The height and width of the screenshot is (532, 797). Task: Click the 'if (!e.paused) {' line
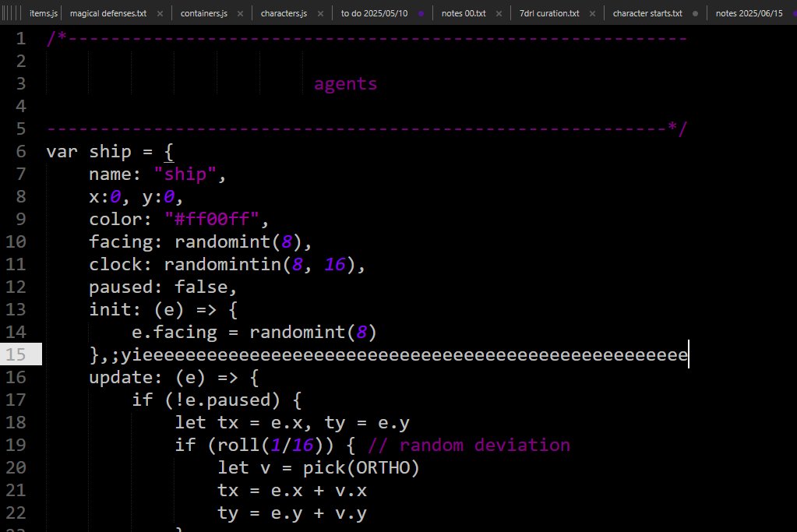click(x=217, y=400)
